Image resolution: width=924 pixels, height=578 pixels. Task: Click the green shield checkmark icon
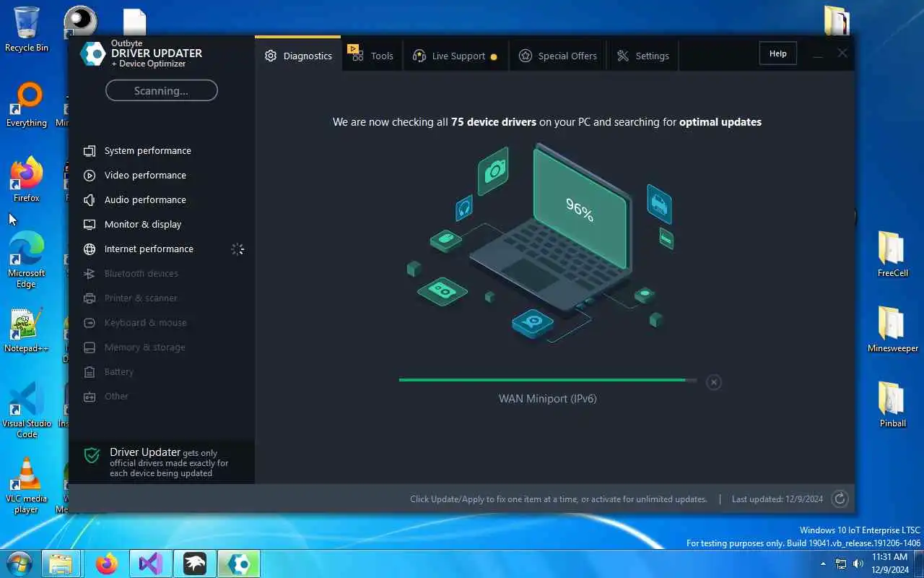pos(92,455)
